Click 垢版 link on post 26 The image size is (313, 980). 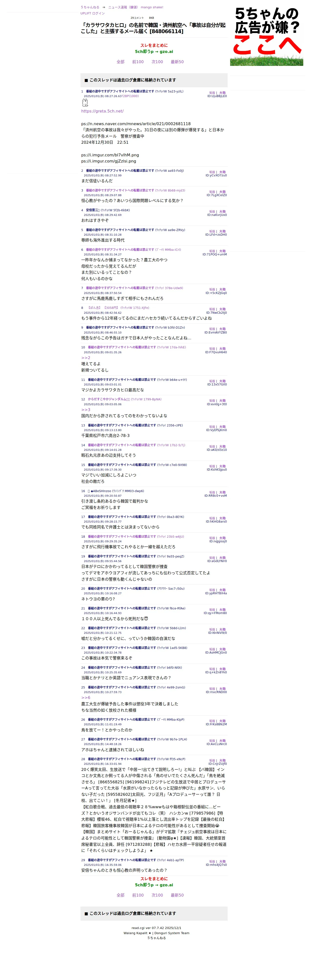pyautogui.click(x=212, y=721)
